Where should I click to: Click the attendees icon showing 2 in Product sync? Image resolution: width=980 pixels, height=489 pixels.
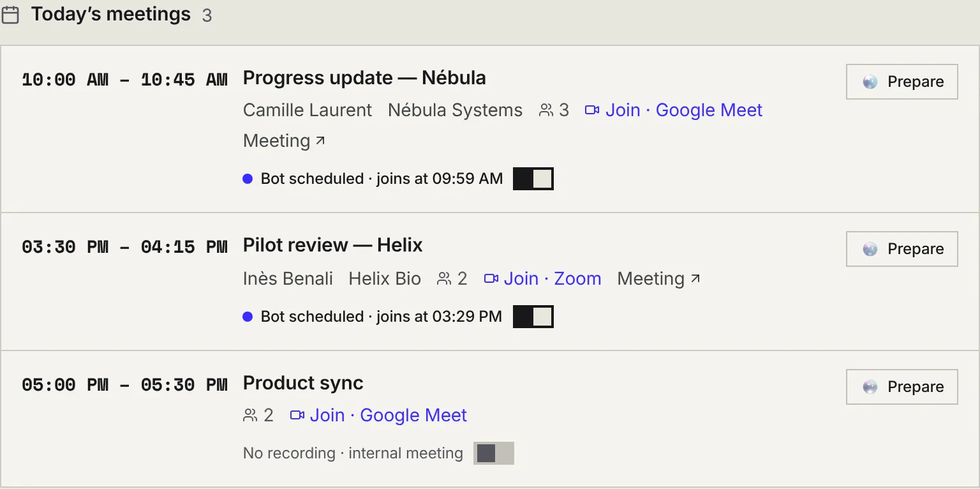pos(250,416)
